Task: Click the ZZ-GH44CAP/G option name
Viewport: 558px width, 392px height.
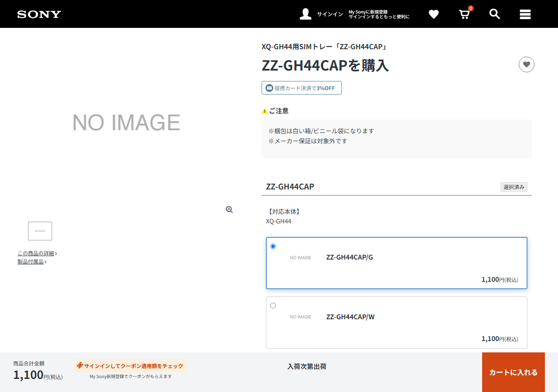Action: click(350, 257)
